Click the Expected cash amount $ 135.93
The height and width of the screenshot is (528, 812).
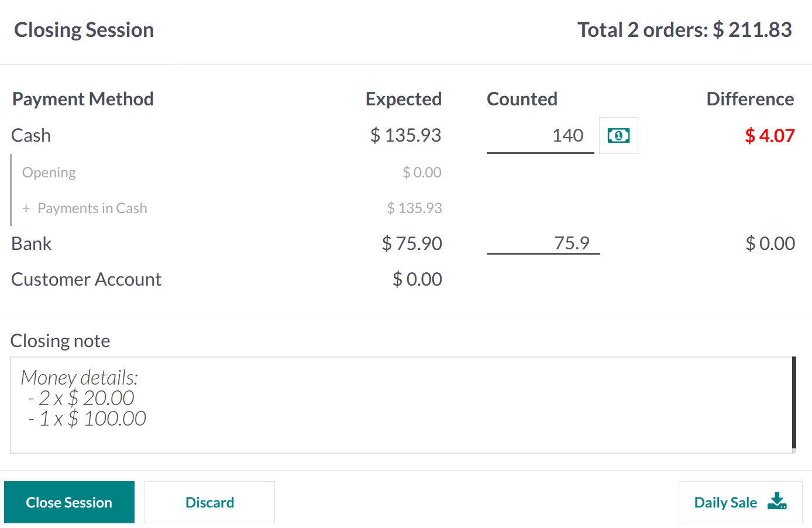point(405,136)
